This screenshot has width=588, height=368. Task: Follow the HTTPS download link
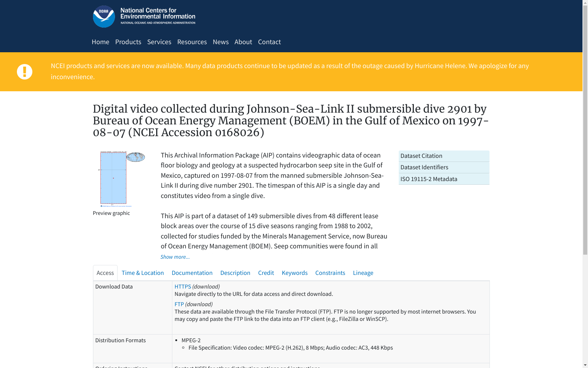tap(183, 287)
